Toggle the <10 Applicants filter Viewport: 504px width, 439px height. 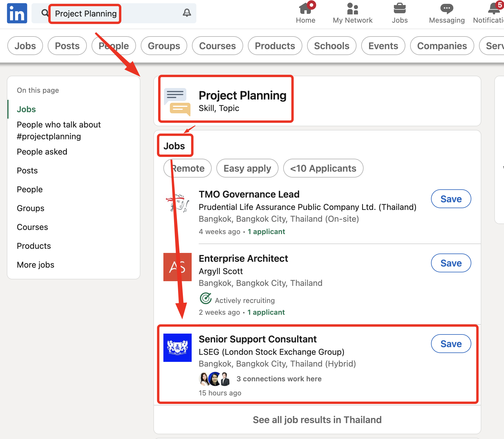323,168
